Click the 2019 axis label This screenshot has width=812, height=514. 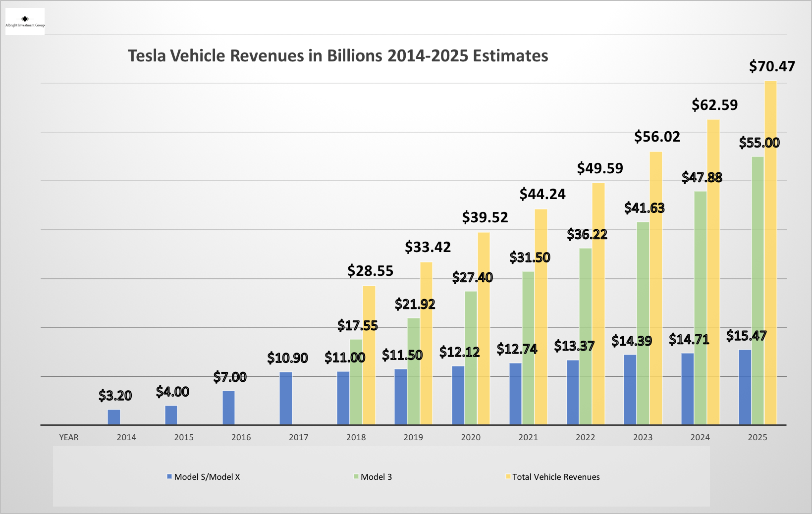[x=413, y=437]
